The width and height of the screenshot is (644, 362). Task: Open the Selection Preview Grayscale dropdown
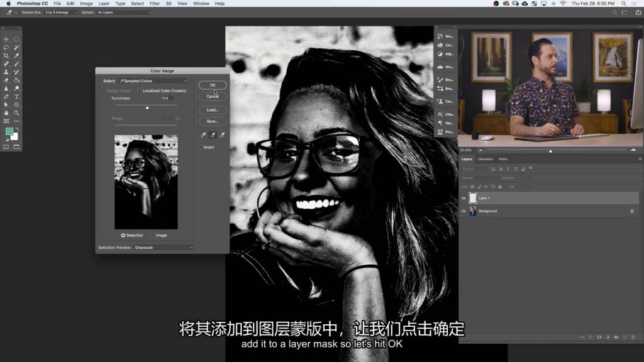[164, 248]
